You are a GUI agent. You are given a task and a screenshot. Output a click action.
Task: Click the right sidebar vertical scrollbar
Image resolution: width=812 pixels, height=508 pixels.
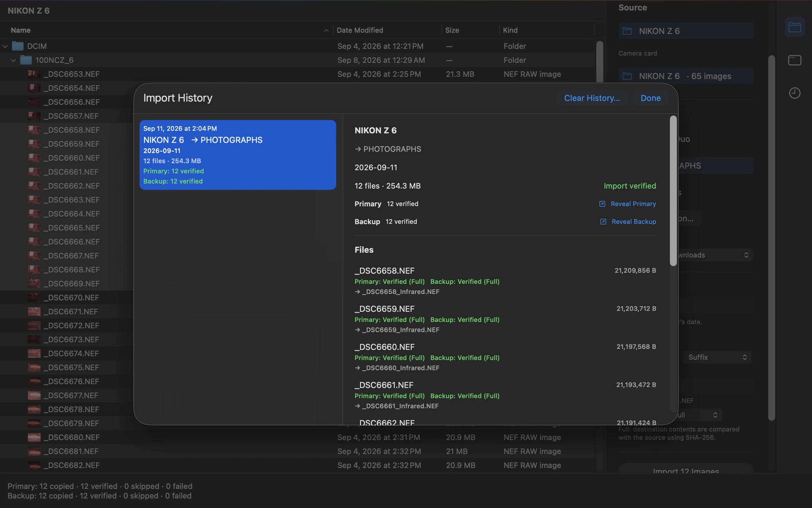771,238
